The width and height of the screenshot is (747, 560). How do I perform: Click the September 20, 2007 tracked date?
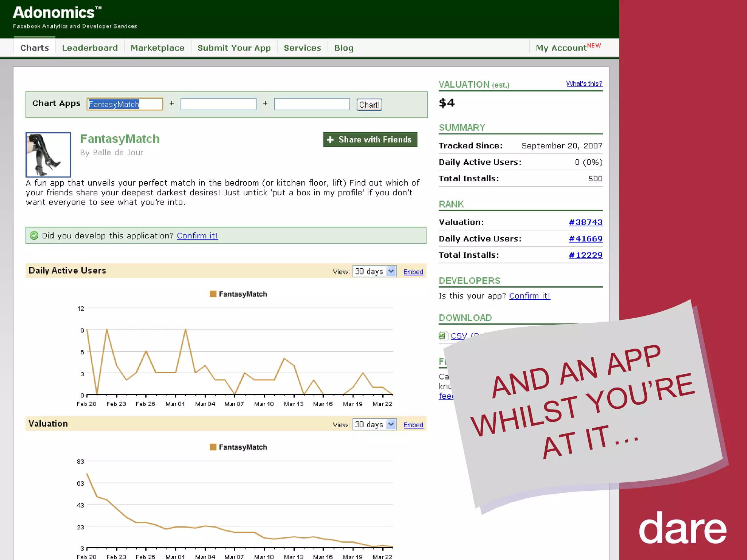[562, 145]
